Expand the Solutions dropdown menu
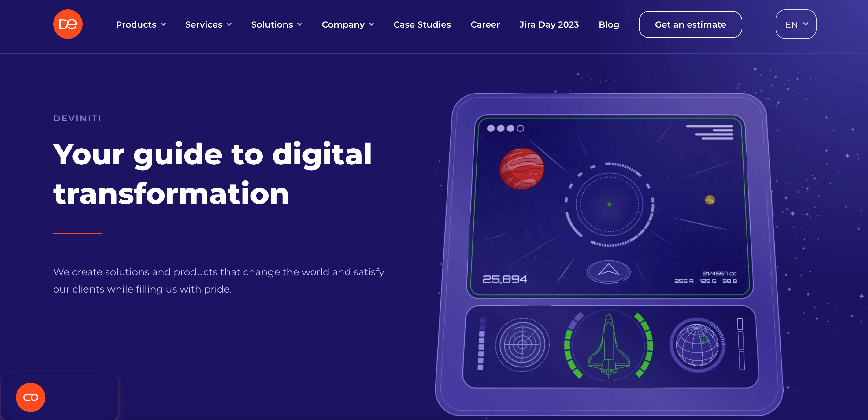This screenshot has height=420, width=868. [276, 24]
